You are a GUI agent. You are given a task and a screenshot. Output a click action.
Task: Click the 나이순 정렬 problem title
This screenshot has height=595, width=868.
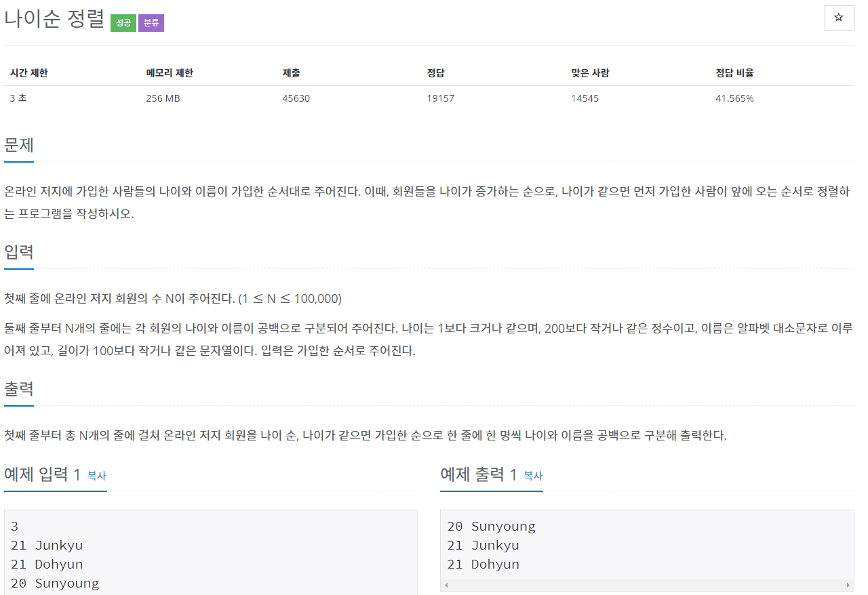(54, 19)
